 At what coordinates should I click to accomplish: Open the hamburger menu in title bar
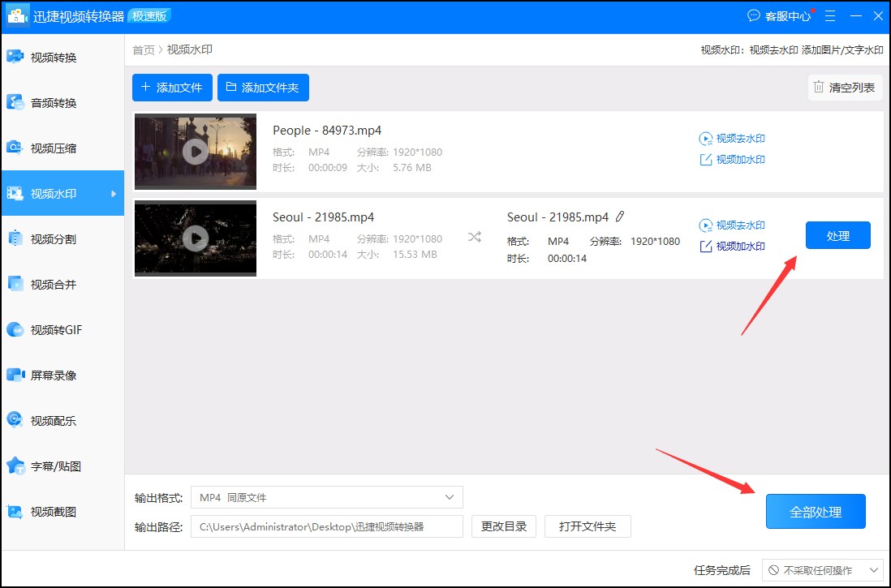[x=829, y=16]
